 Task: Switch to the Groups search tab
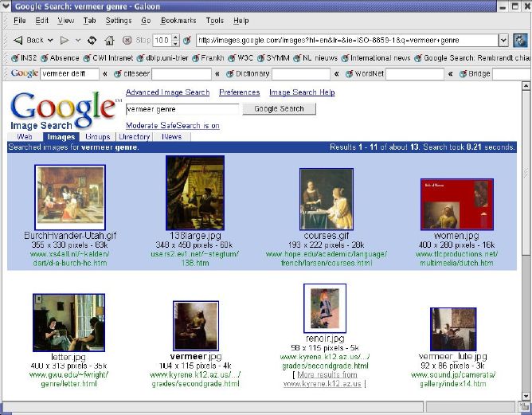[x=97, y=137]
